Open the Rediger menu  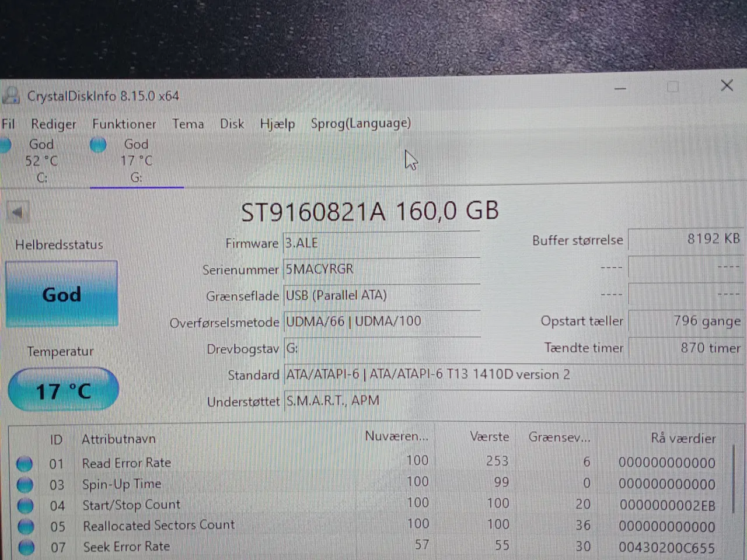pos(54,124)
